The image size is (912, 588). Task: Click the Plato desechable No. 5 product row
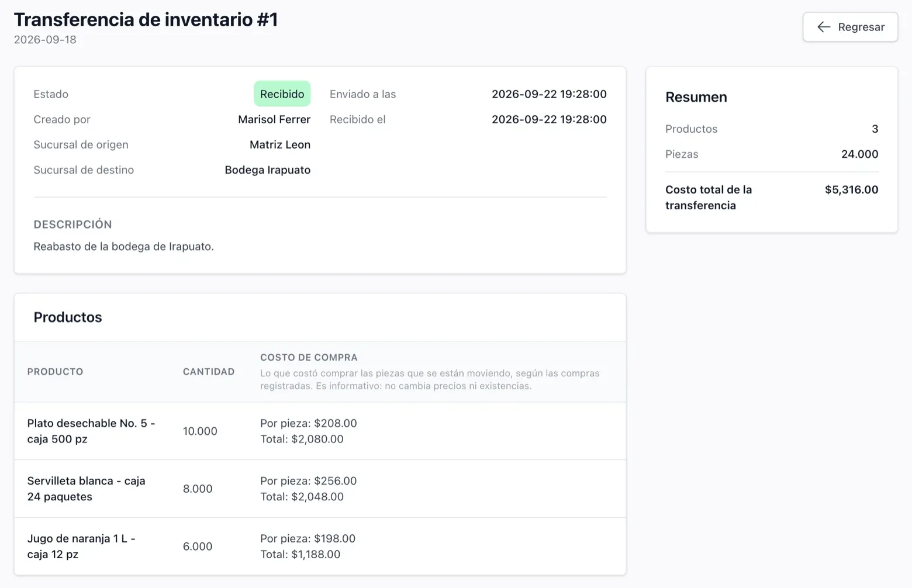(x=320, y=431)
